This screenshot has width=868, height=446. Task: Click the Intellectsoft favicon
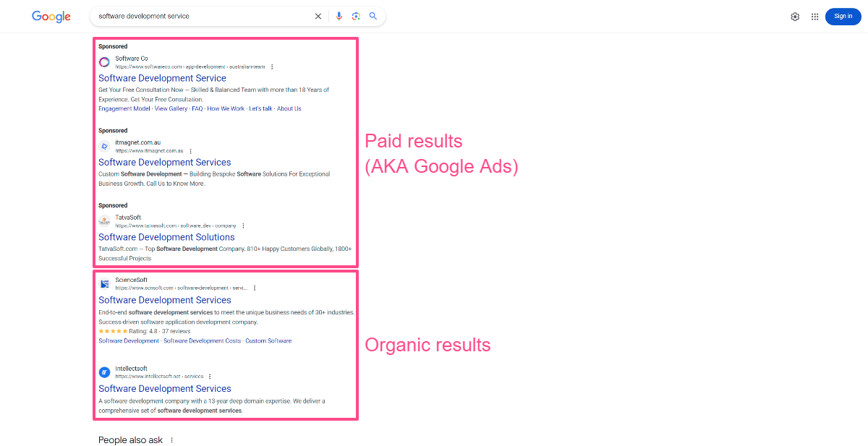[104, 372]
